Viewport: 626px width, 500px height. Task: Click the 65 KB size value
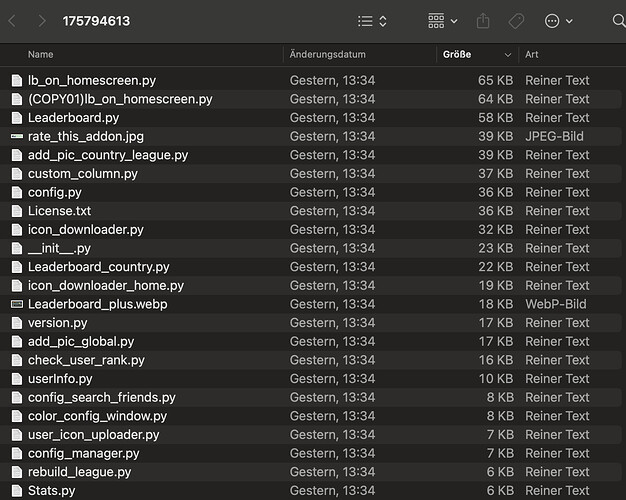click(x=495, y=80)
